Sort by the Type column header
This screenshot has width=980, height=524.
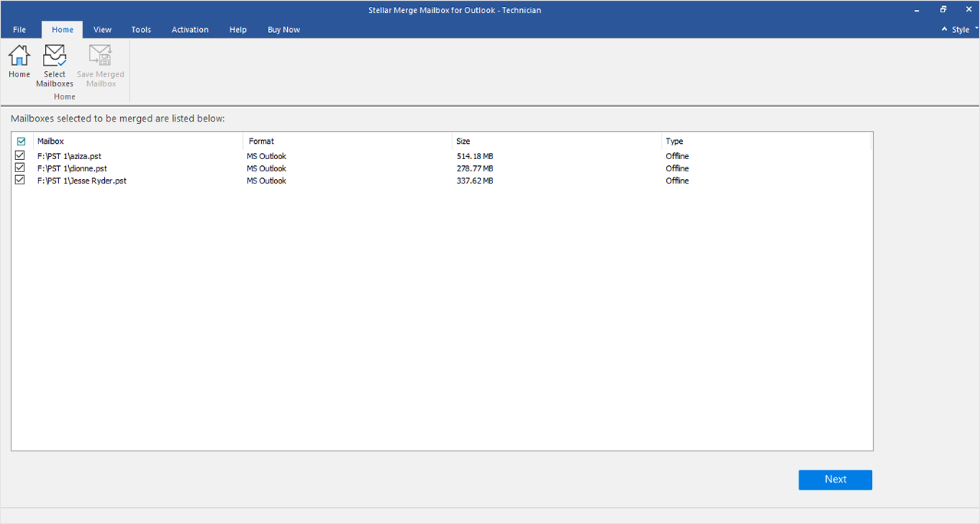click(766, 142)
